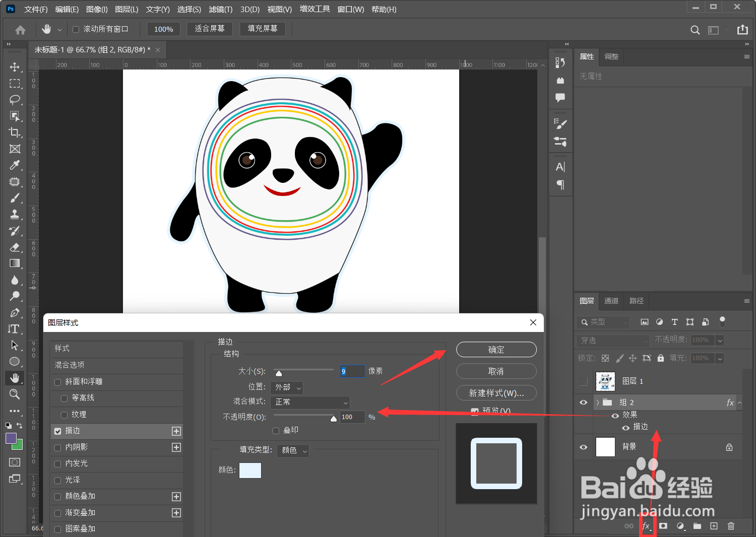
Task: Add a layer mask from Layers panel
Action: coord(663,526)
